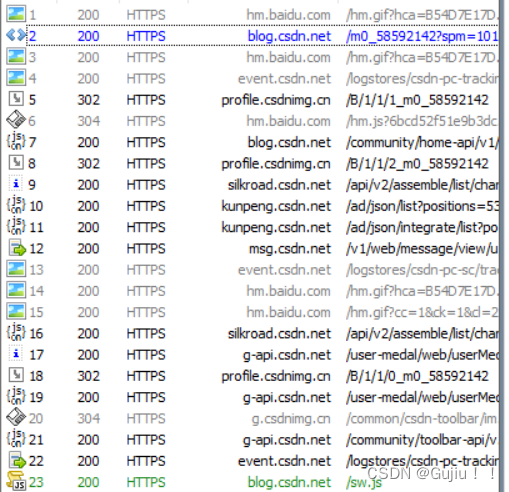Select host kunpeng.csdn.net in session 10
509x492 pixels.
click(x=276, y=206)
